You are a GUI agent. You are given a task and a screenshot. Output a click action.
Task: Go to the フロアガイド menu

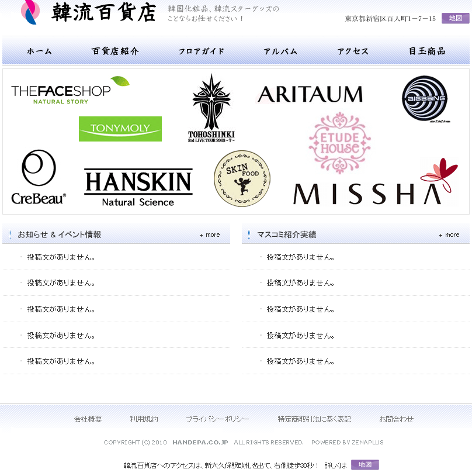[x=202, y=51]
